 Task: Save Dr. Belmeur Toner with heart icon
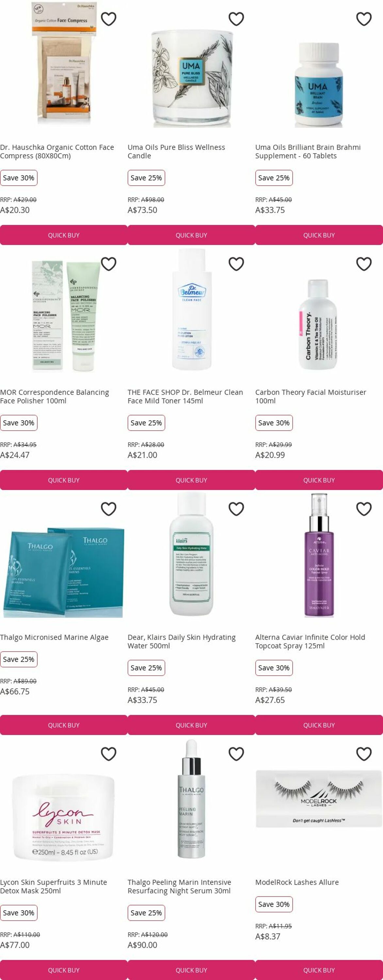pos(236,264)
